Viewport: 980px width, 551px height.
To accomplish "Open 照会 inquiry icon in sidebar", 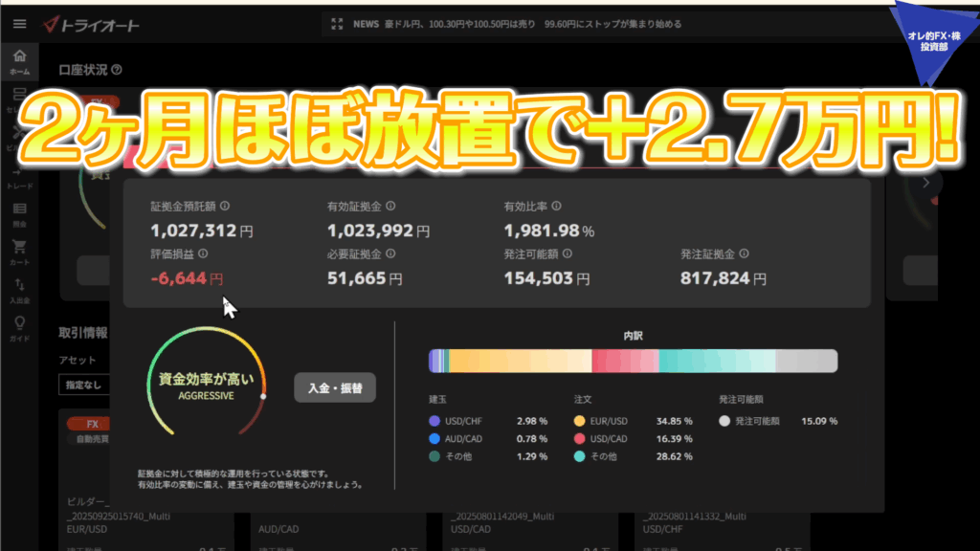I will coord(19,212).
